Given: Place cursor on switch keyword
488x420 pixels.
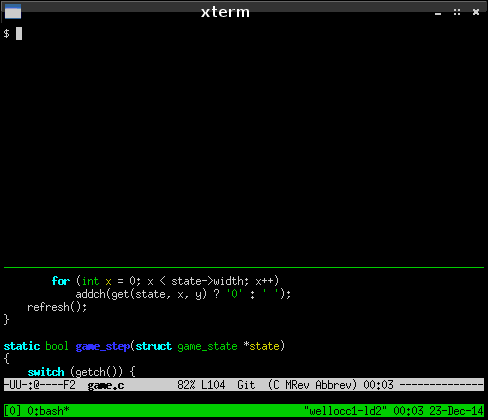Looking at the screenshot, I should coord(46,372).
